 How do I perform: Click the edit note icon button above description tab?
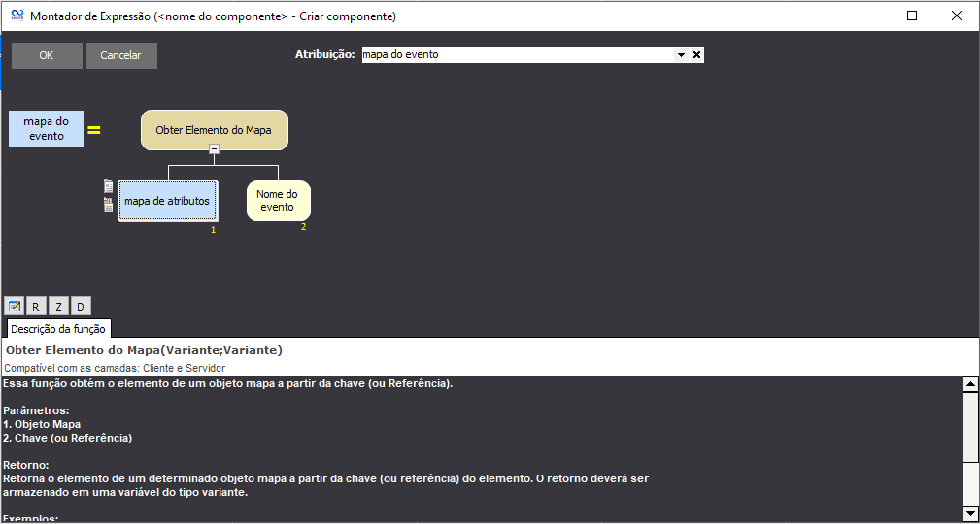[x=15, y=306]
